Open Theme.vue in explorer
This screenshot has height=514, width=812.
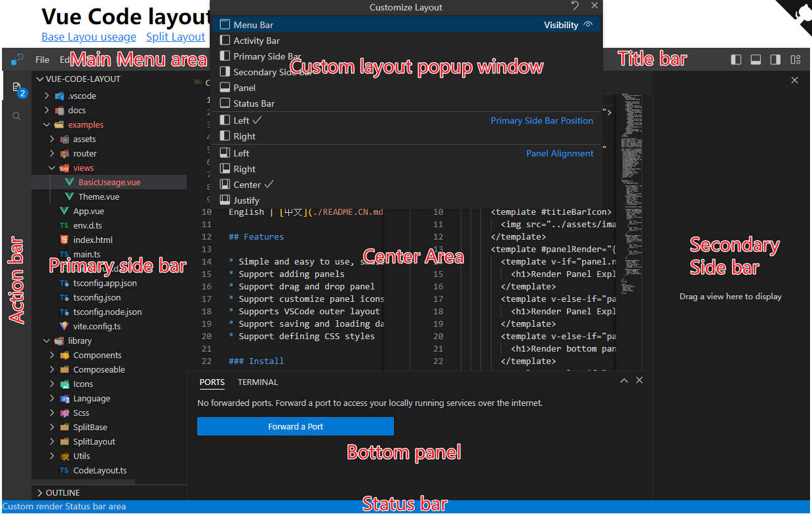point(109,196)
